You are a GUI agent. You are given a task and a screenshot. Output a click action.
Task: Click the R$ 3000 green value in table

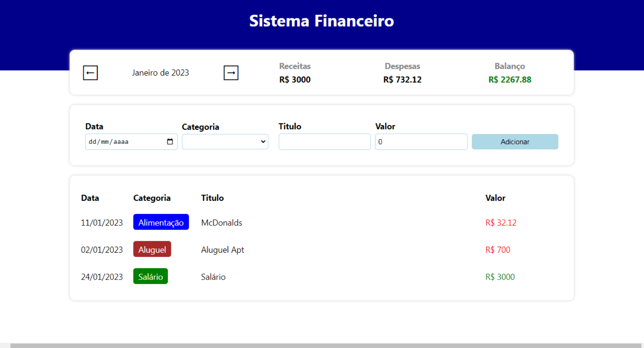(x=500, y=277)
